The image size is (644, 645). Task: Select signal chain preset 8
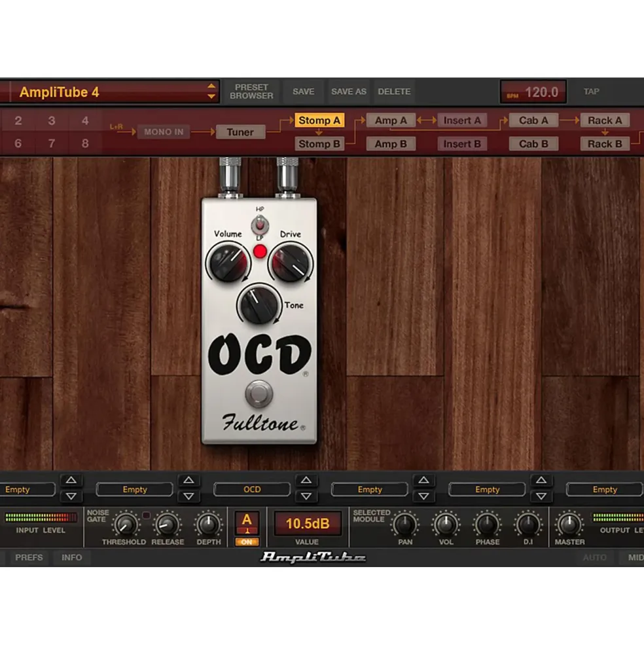tap(85, 143)
